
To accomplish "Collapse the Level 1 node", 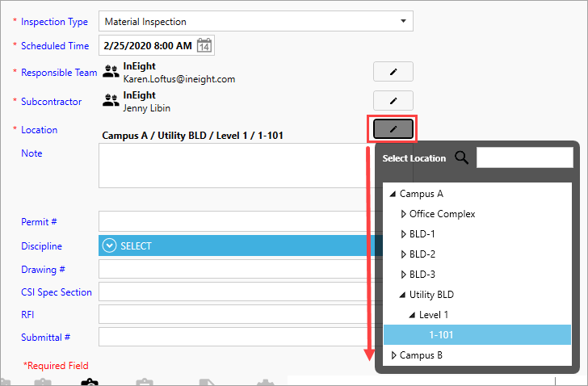I will coord(412,315).
